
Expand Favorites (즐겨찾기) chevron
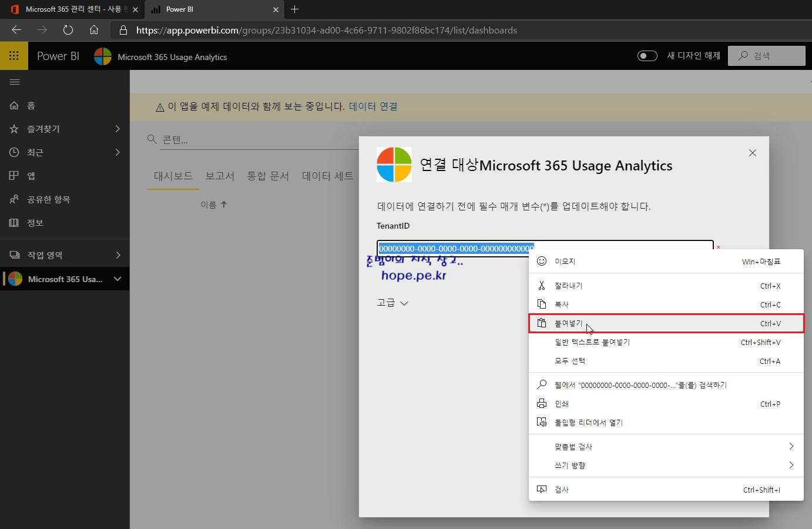(118, 129)
